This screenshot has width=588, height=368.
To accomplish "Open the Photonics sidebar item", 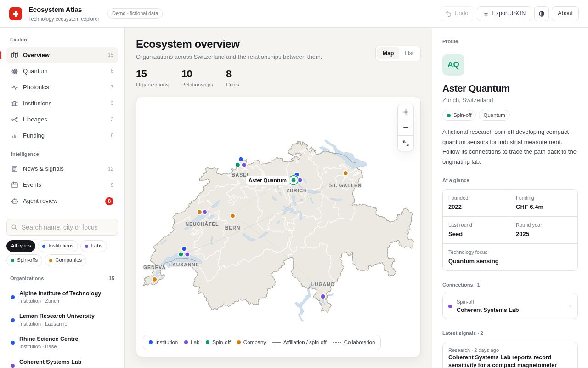I will pos(62,87).
